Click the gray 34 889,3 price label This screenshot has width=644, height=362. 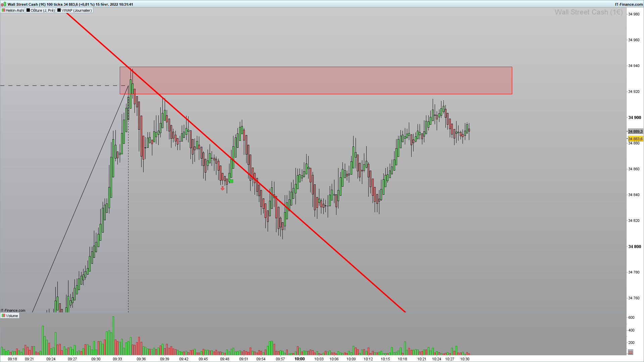coord(635,131)
